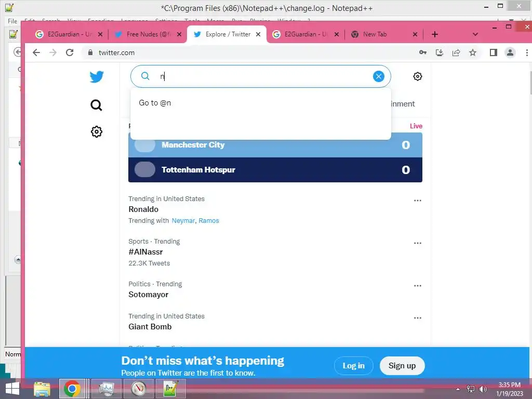The image size is (532, 399).
Task: Select Go to @n suggestion
Action: [261, 103]
